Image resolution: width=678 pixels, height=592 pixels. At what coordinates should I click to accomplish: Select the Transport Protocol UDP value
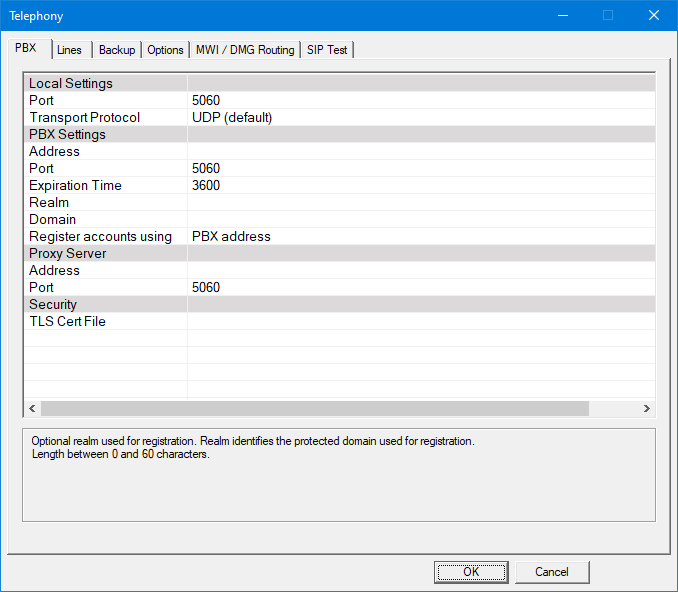[420, 118]
